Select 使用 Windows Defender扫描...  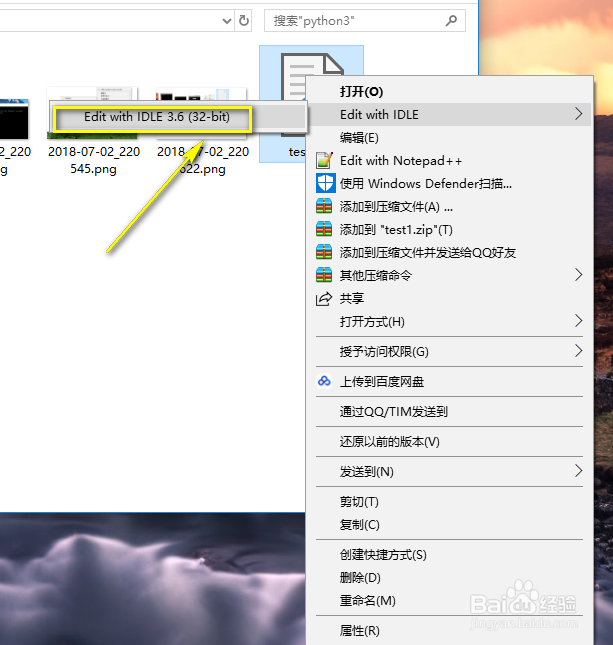(x=450, y=183)
